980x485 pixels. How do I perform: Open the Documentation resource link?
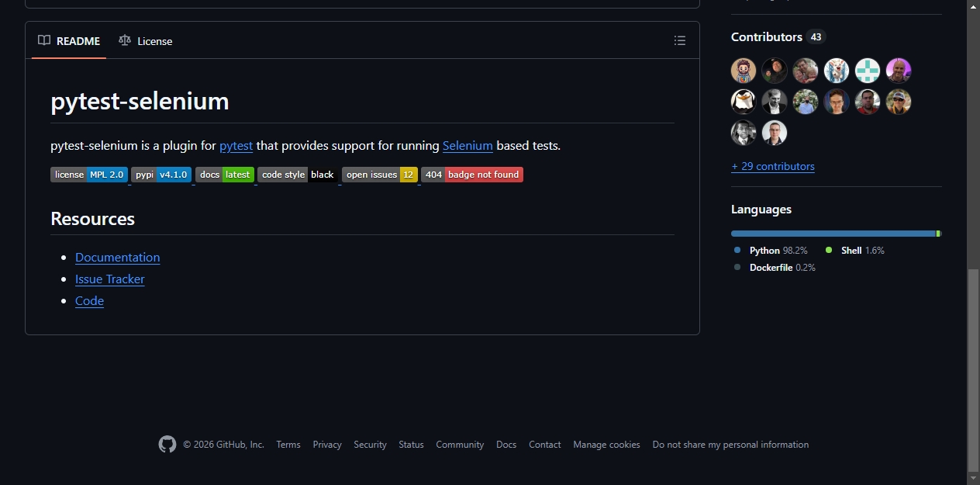(118, 258)
